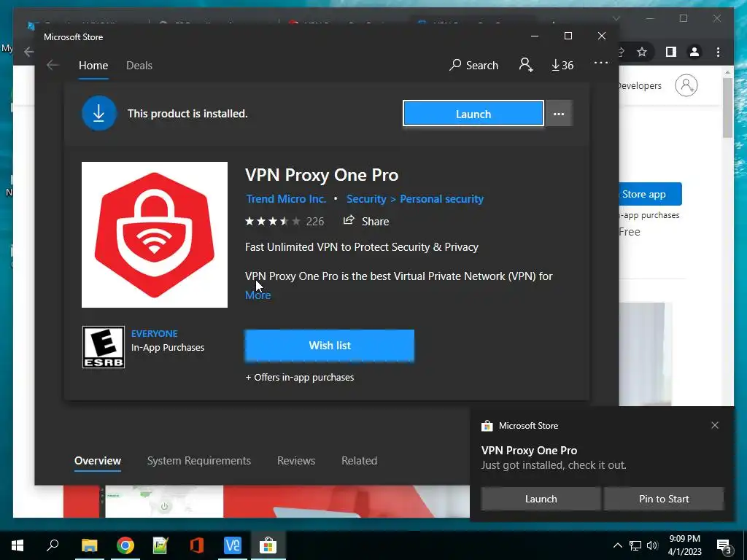Open the browser profile icon
Viewport: 747px width, 560px height.
point(694,52)
